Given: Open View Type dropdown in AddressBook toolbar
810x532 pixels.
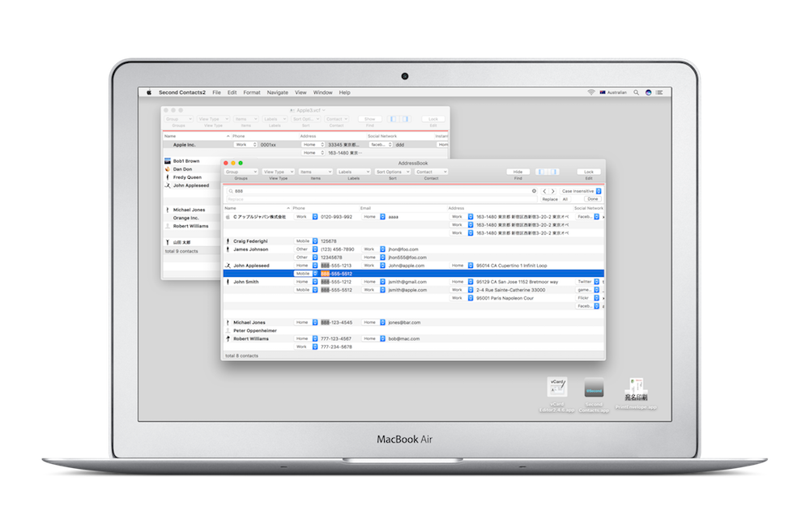Looking at the screenshot, I should (279, 172).
